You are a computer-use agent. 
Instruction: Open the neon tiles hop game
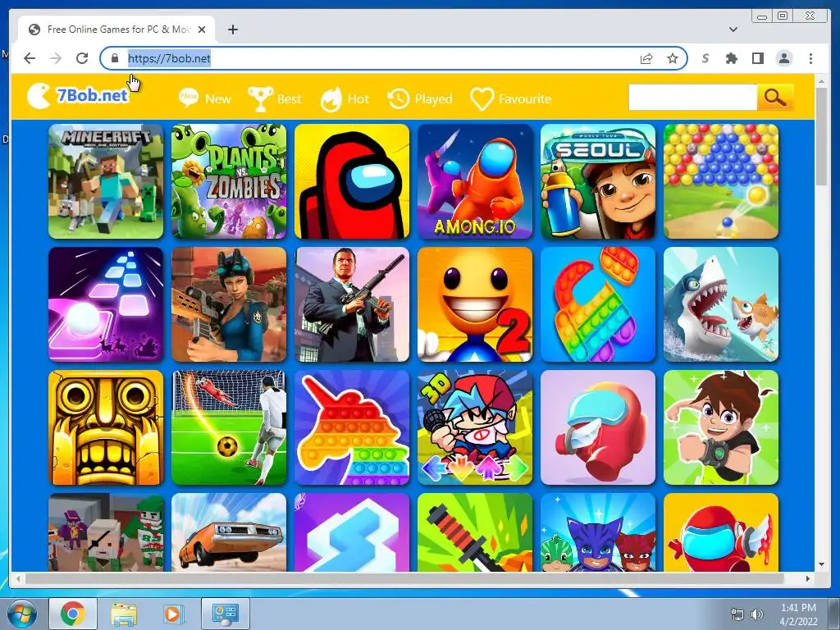(x=106, y=304)
